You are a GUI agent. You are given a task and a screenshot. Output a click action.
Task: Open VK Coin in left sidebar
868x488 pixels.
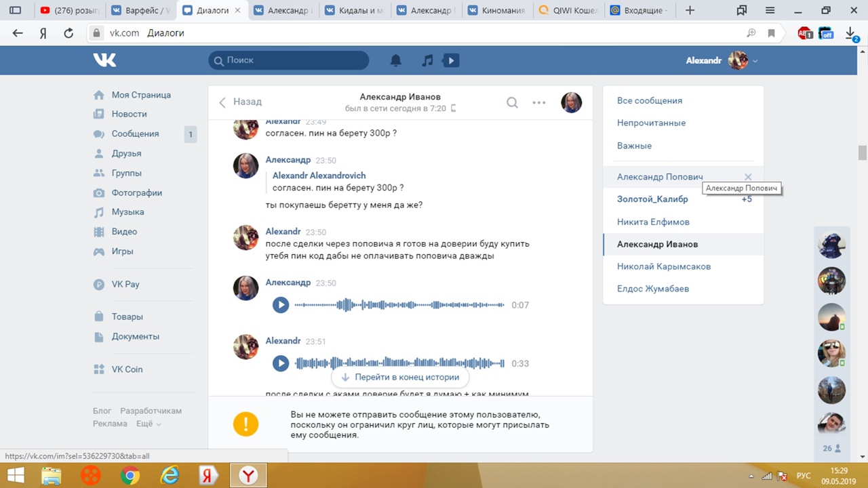coord(127,369)
